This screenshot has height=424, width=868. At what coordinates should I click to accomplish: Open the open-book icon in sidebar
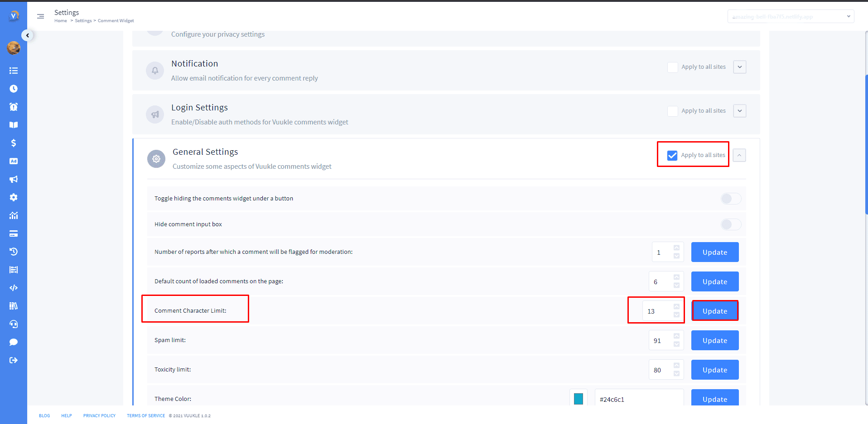14,125
